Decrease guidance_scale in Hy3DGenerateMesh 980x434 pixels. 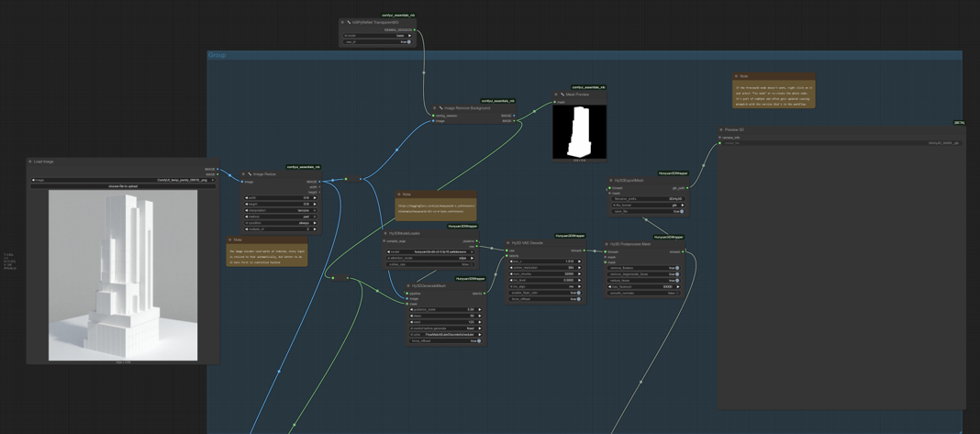(411, 309)
